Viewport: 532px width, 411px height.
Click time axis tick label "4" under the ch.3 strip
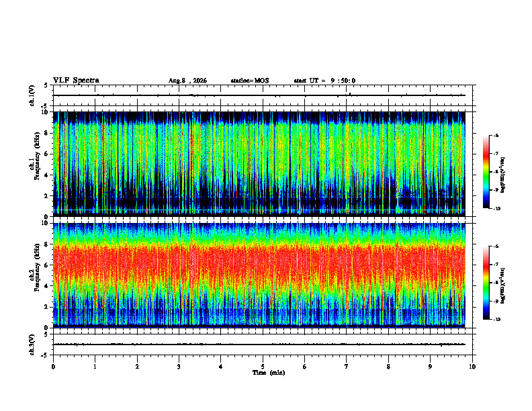point(221,367)
